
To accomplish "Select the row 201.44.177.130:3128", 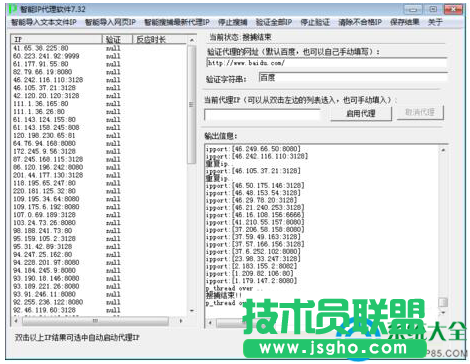I will (x=48, y=175).
